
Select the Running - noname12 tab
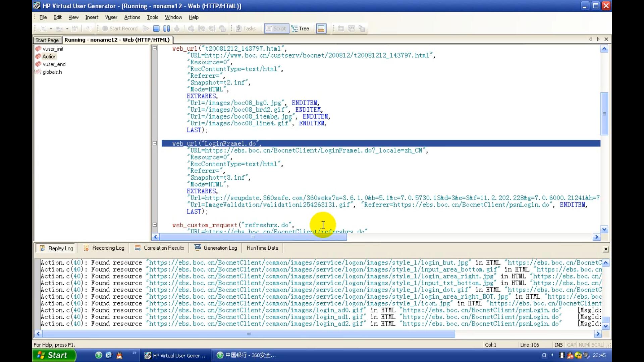117,40
